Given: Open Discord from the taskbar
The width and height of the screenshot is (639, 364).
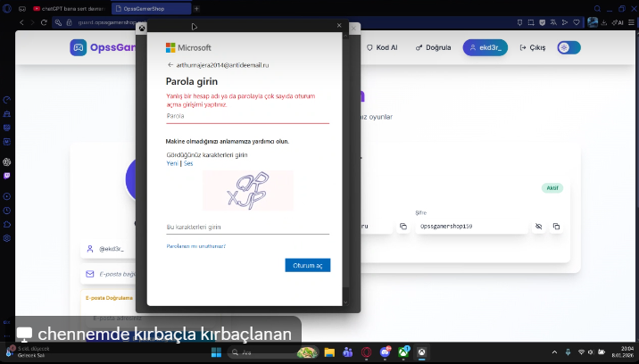Looking at the screenshot, I should pyautogui.click(x=385, y=352).
